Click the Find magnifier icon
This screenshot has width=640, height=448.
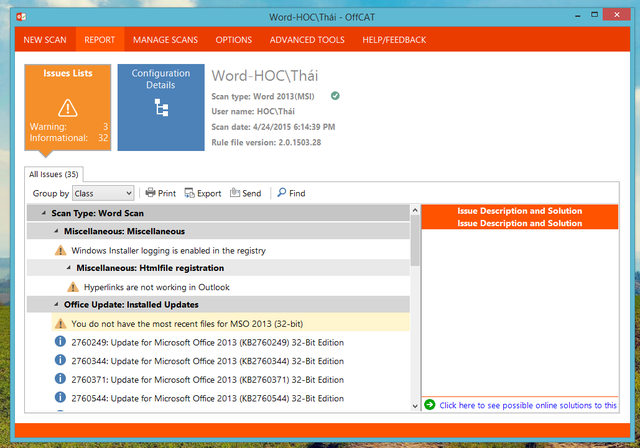pyautogui.click(x=282, y=193)
